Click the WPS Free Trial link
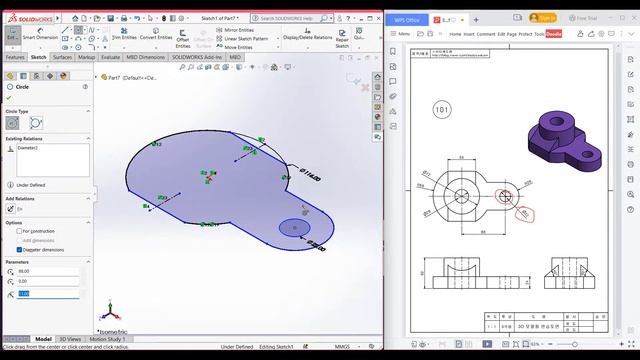 coord(583,18)
